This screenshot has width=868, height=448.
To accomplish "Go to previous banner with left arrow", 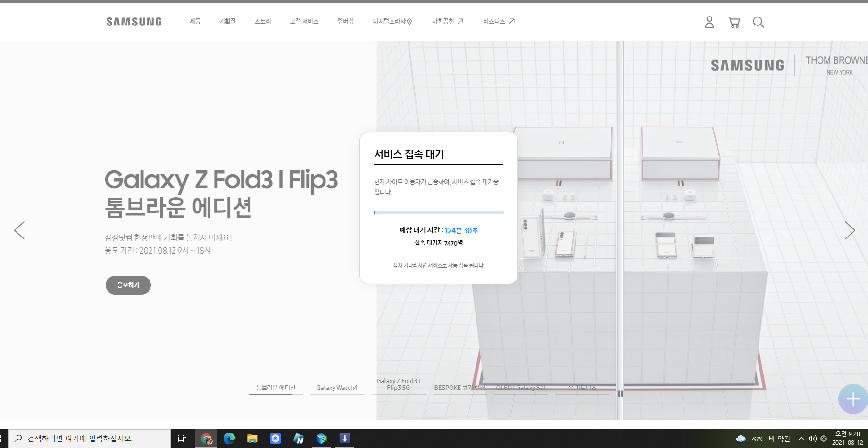I will tap(19, 230).
